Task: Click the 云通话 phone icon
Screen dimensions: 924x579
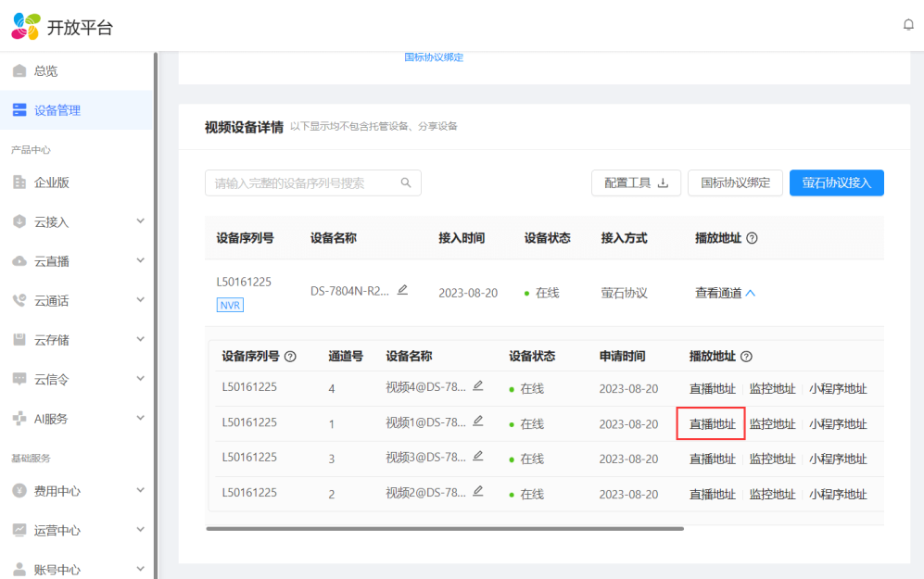Action: pos(19,300)
